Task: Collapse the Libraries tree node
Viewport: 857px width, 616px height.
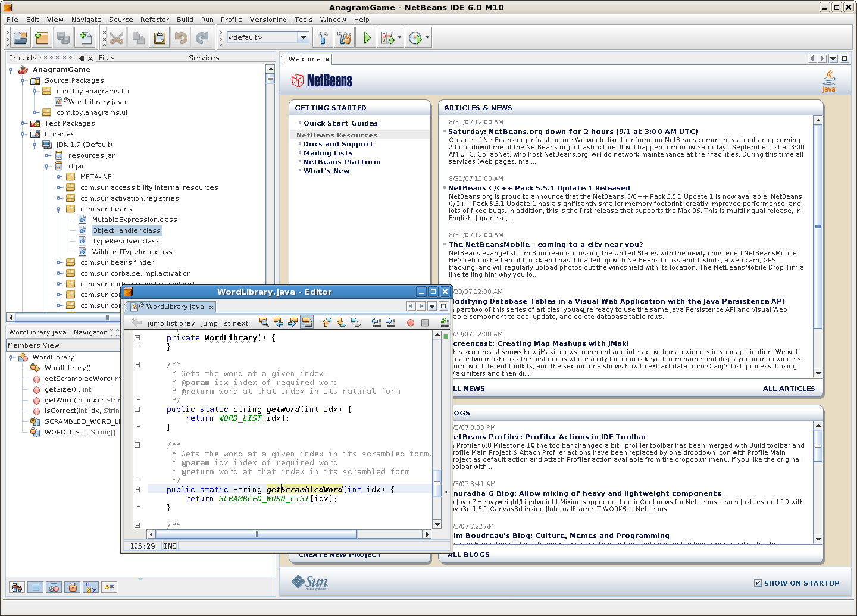Action: 23,134
